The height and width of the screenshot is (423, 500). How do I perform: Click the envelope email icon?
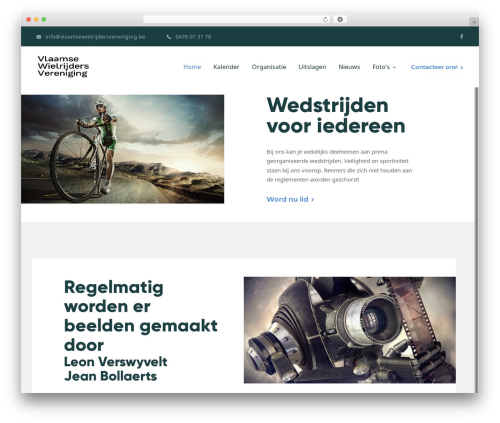pos(39,37)
